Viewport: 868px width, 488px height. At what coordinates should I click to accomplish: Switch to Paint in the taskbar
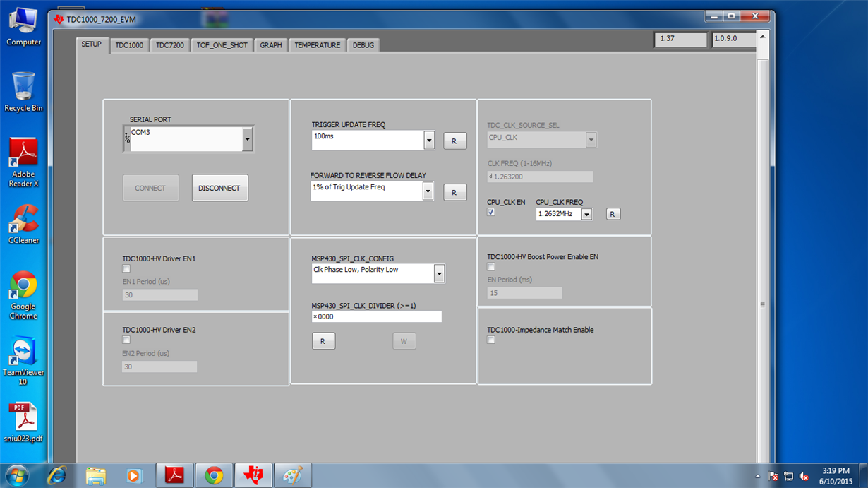[293, 476]
